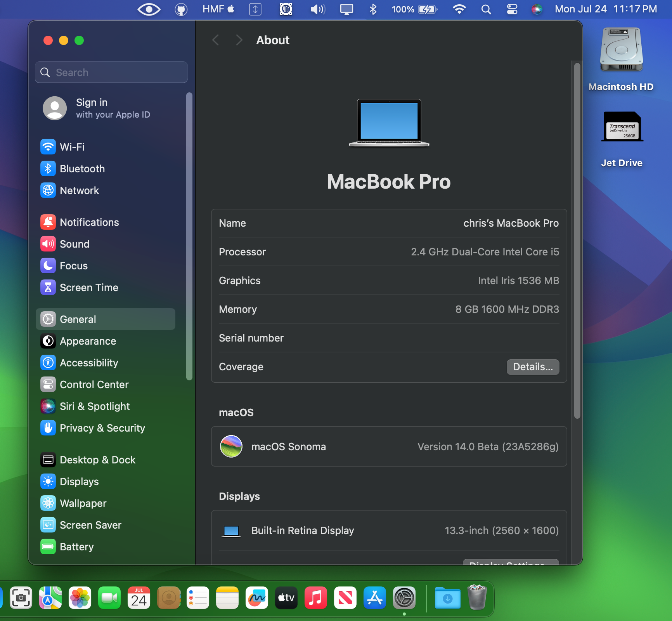Click the Processor value text
The width and height of the screenshot is (672, 621).
click(x=485, y=252)
